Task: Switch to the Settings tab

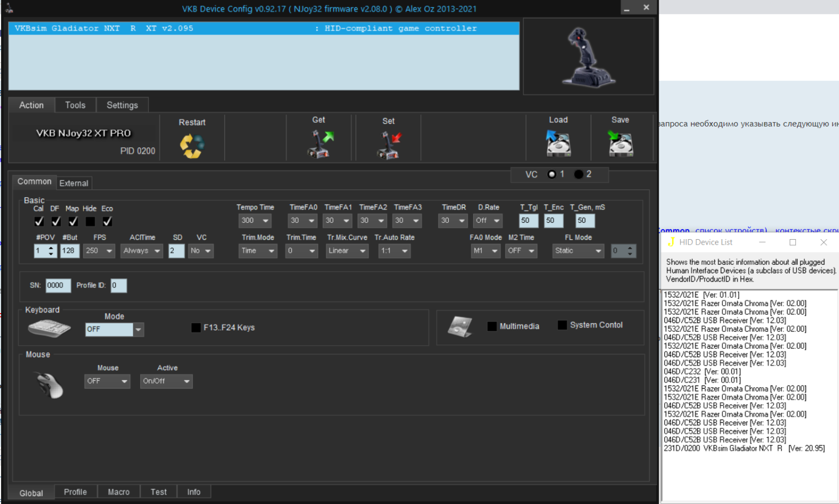Action: tap(122, 105)
